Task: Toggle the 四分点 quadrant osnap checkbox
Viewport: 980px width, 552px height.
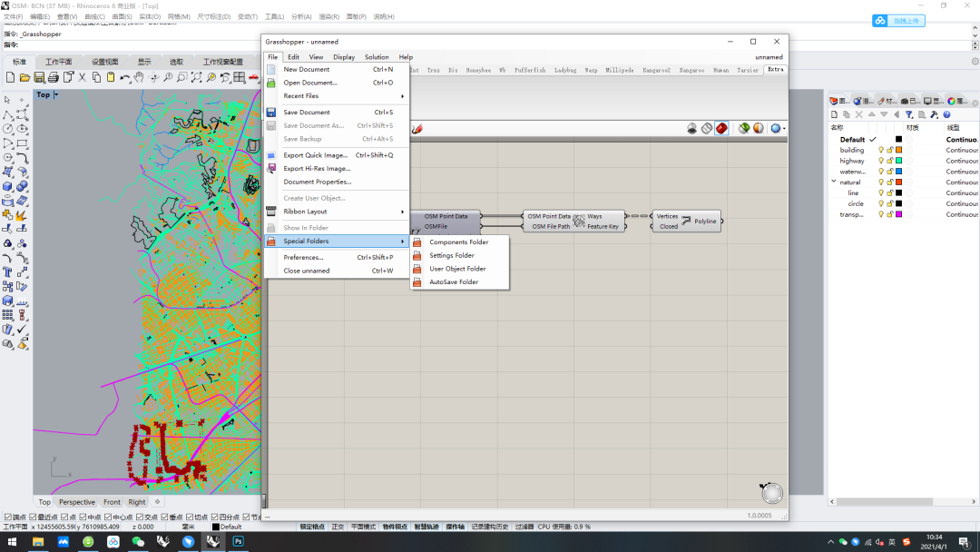Action: point(214,517)
